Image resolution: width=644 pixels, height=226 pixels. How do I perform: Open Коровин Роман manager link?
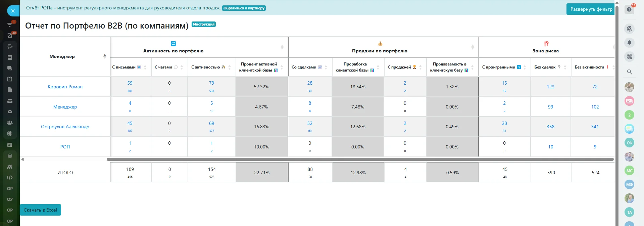[x=65, y=87]
